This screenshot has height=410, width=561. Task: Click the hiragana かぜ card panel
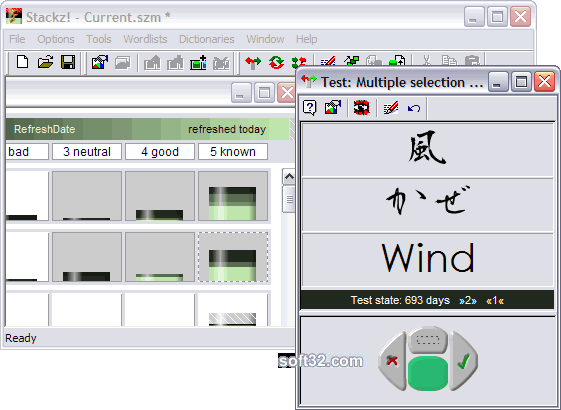point(428,205)
